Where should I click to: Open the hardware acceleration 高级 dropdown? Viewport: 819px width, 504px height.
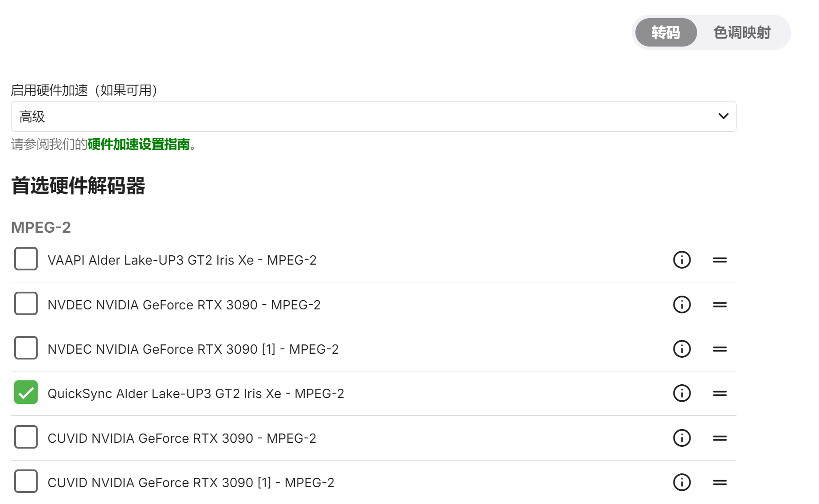[373, 117]
